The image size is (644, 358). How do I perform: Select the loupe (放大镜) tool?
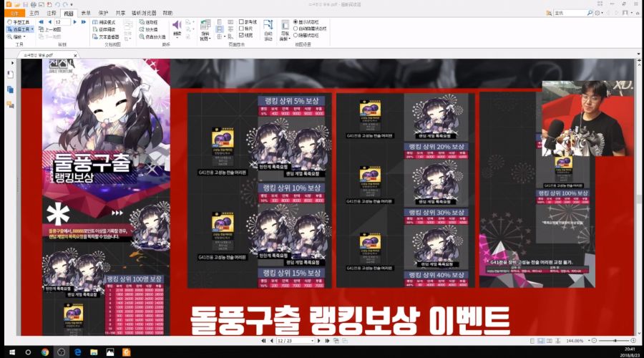[148, 29]
